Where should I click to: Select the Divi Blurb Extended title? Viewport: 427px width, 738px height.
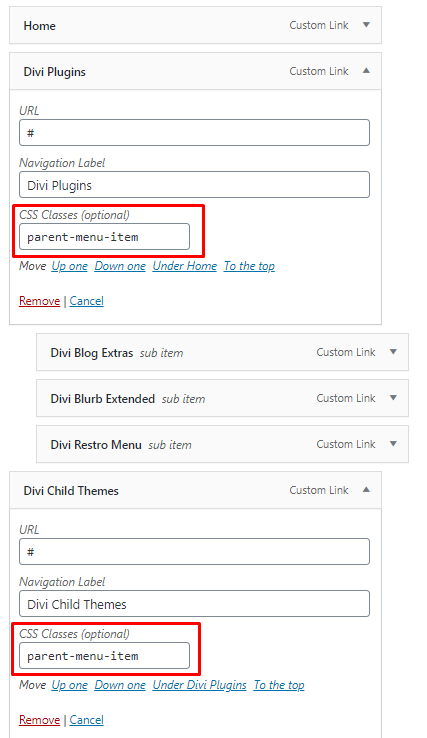pyautogui.click(x=103, y=399)
